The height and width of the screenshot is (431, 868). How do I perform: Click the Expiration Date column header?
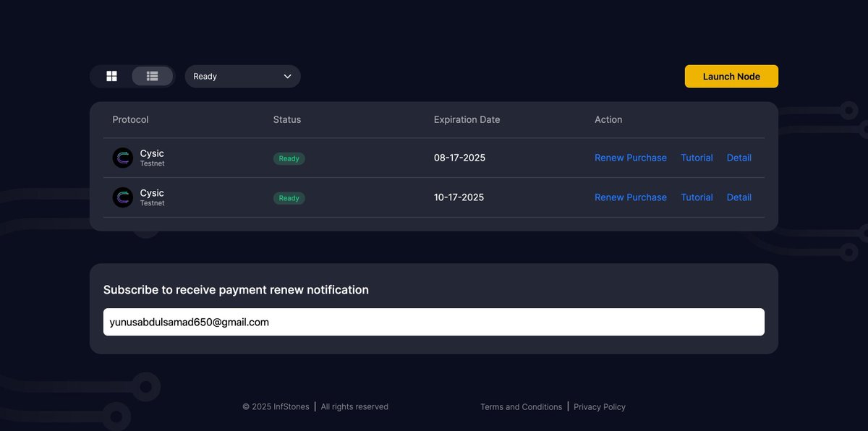467,119
